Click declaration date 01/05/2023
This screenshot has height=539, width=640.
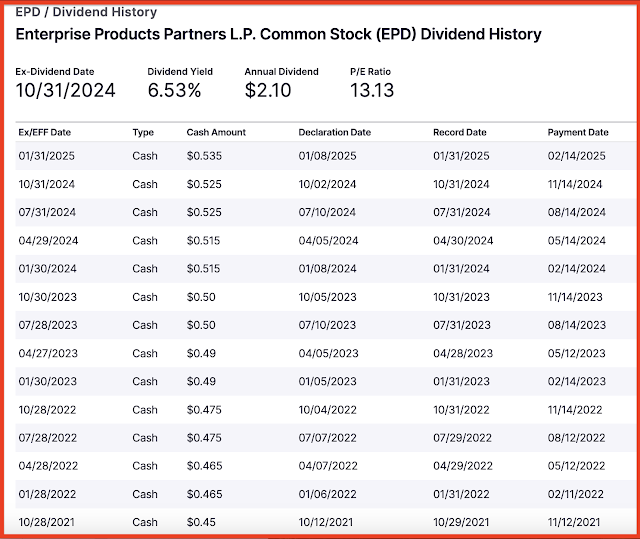(327, 382)
